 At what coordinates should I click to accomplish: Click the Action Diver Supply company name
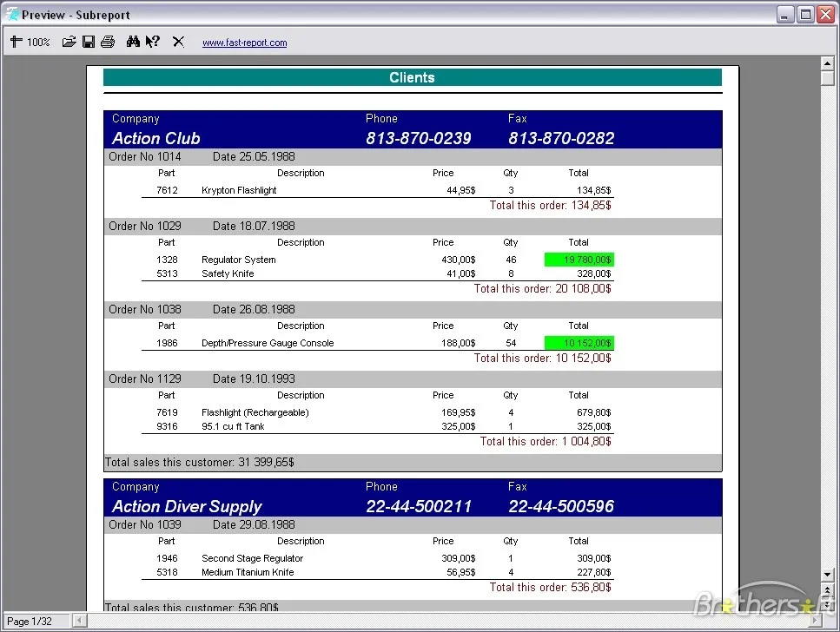(187, 507)
